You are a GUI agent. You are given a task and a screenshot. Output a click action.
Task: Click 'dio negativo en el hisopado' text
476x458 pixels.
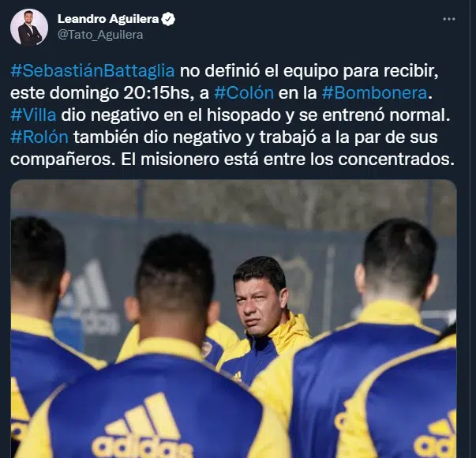point(171,114)
